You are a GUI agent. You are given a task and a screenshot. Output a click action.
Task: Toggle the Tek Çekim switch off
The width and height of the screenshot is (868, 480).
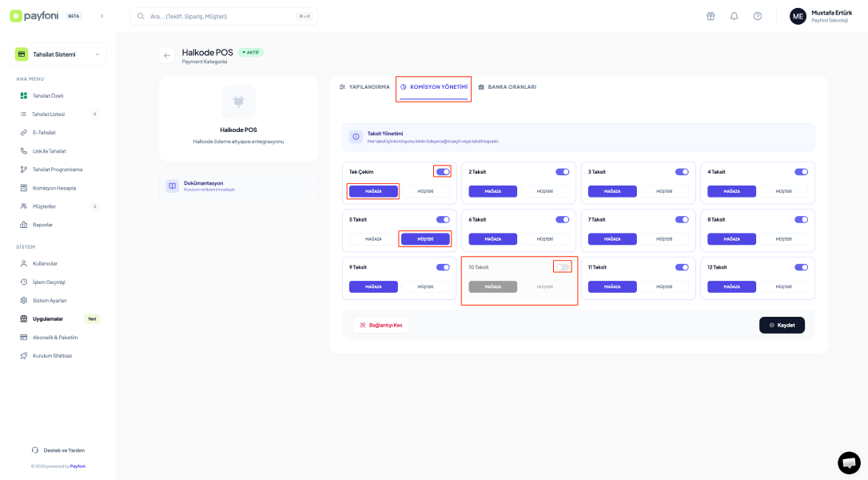click(x=443, y=171)
